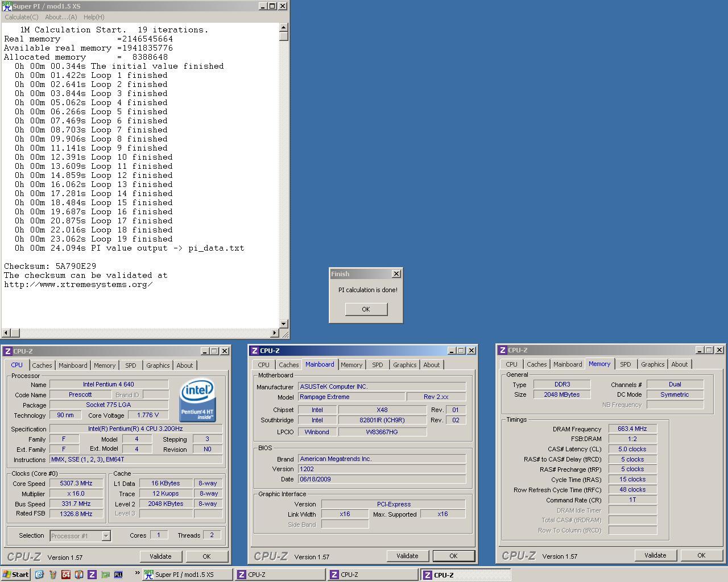Click Validate in the right CPU-Z window
The width and height of the screenshot is (728, 582).
tap(655, 555)
